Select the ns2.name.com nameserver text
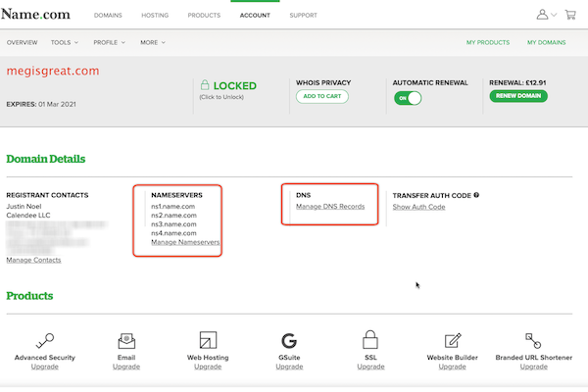 [173, 216]
